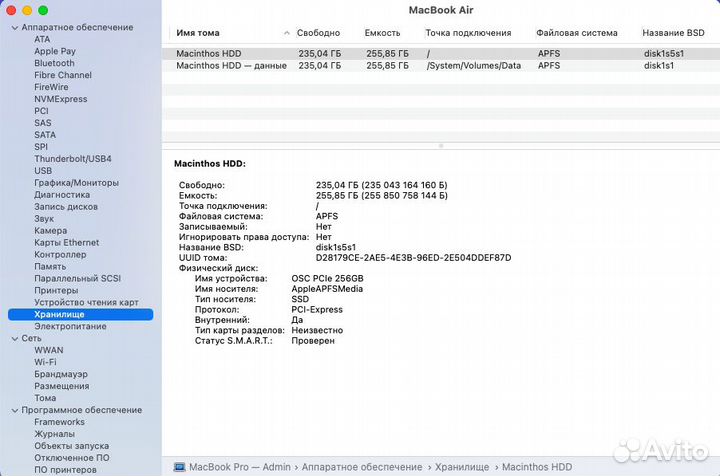Collapse the Аппаратное обеспечение section

(x=13, y=27)
